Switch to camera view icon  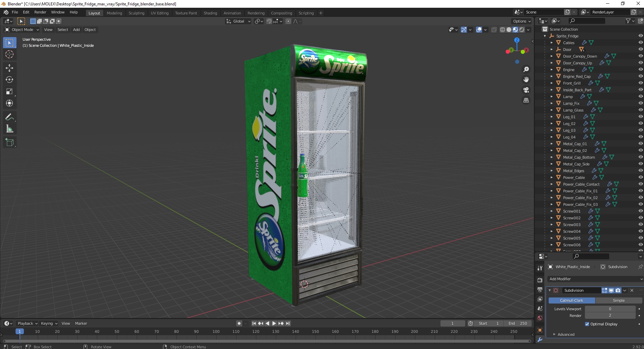[x=526, y=90]
